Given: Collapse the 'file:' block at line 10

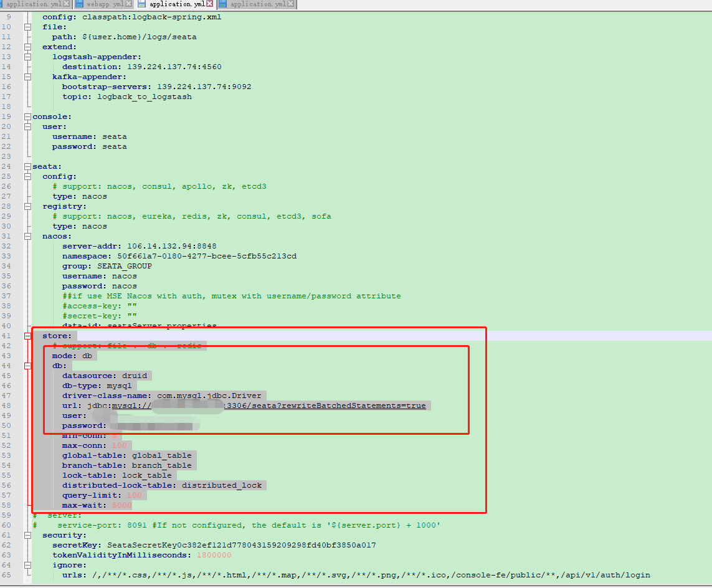Looking at the screenshot, I should click(27, 27).
